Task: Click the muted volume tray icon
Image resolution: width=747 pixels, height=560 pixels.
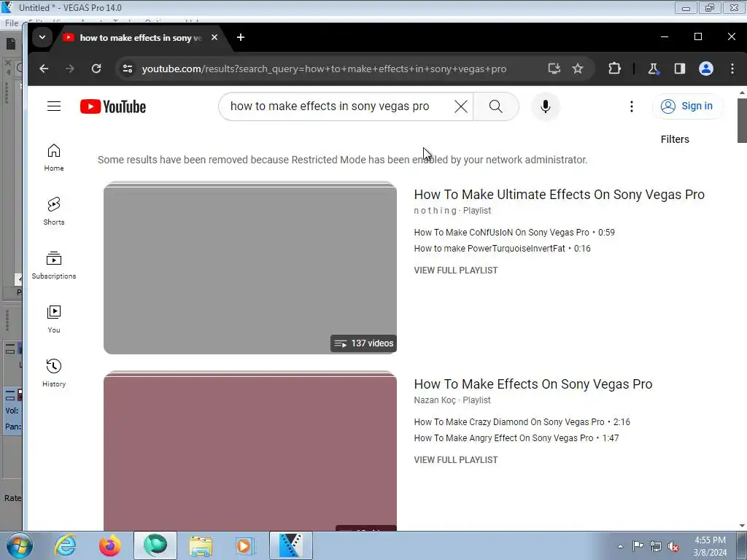Action: point(673,547)
